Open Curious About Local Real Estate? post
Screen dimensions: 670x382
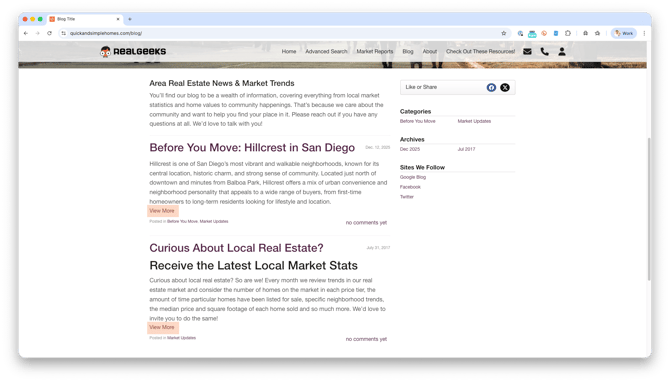tap(236, 248)
